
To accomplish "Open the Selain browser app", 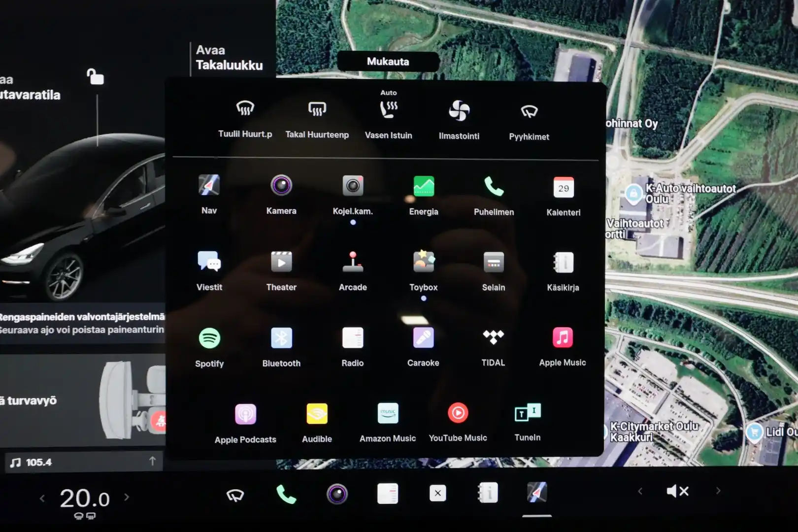I will [494, 263].
